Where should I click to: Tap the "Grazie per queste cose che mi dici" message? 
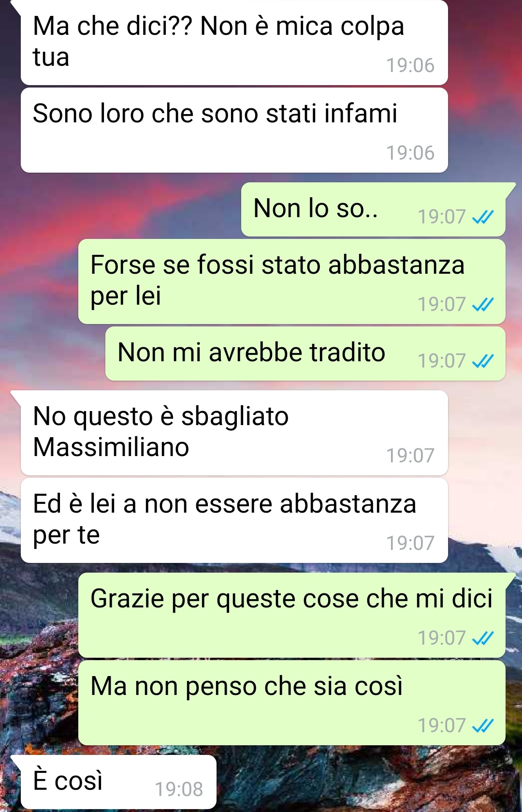(x=291, y=615)
